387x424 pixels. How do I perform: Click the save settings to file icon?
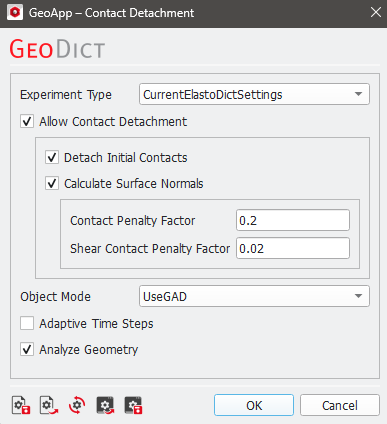click(x=21, y=405)
